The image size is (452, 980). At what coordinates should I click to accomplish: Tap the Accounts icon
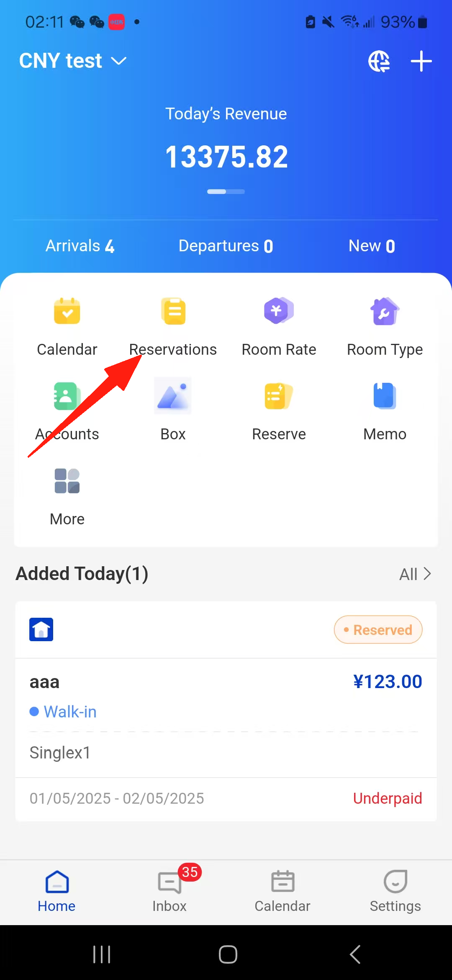click(67, 397)
